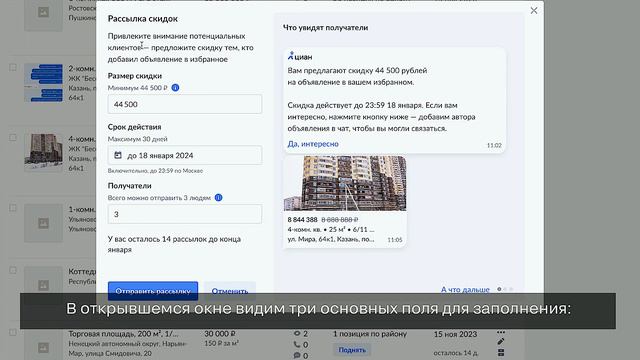Click the archive icon below the pencil
640x360 pixels.
click(x=501, y=352)
